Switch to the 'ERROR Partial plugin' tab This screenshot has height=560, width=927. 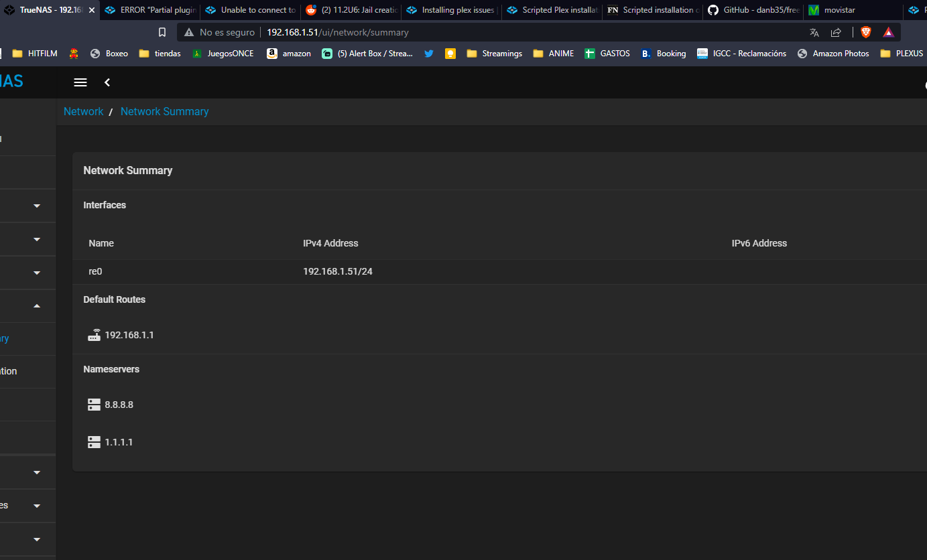(150, 10)
